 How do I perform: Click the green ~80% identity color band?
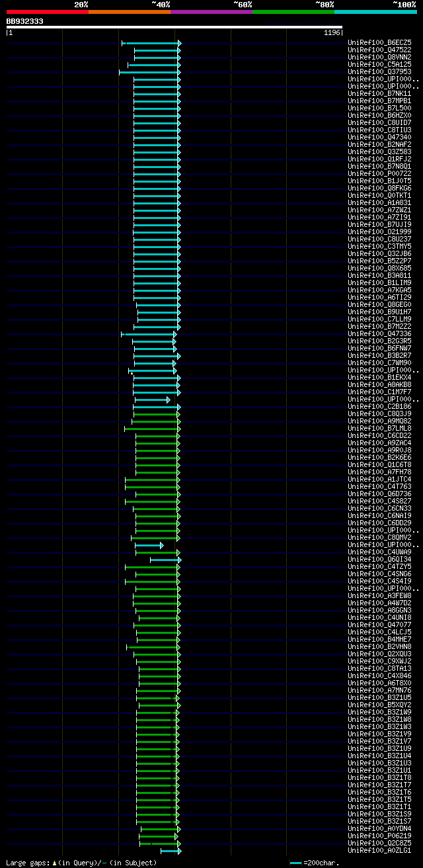pyautogui.click(x=293, y=12)
